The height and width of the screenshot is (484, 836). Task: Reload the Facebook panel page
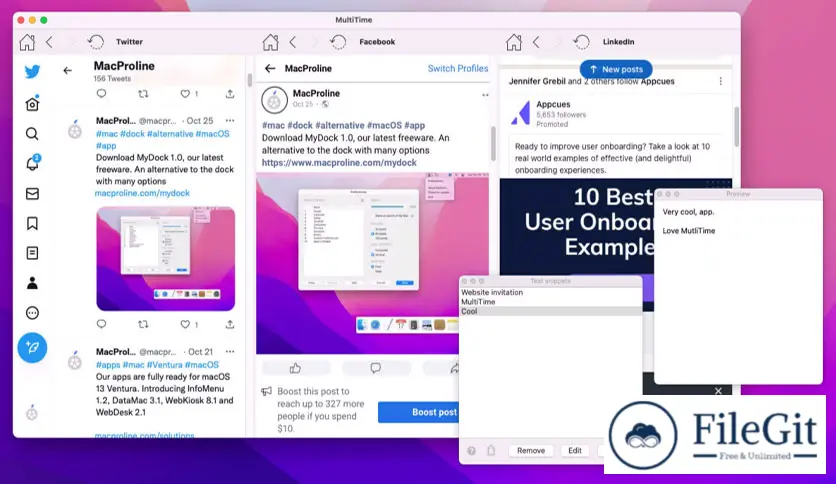pos(339,42)
